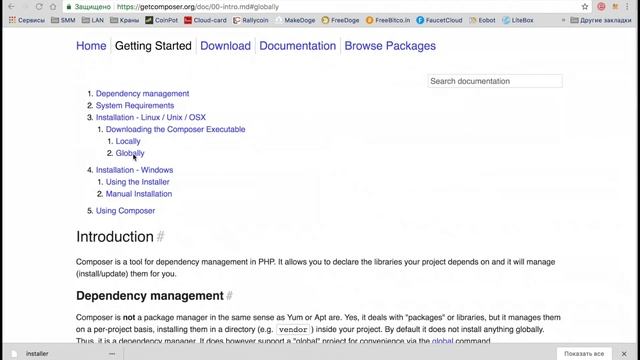Viewport: 640px width, 360px height.
Task: Open Installation - Windows link
Action: [134, 170]
